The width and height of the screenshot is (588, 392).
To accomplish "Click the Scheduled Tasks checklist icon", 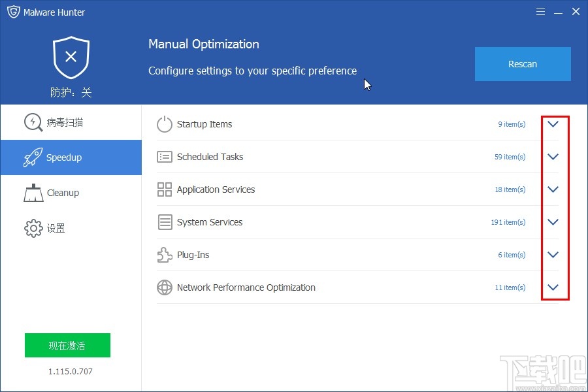I will coord(164,157).
